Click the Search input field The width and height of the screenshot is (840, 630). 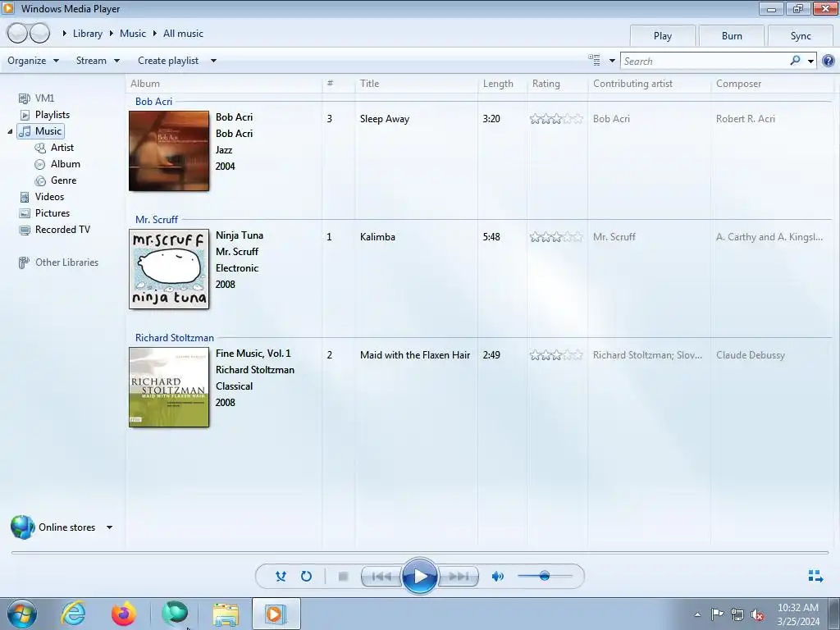[705, 61]
